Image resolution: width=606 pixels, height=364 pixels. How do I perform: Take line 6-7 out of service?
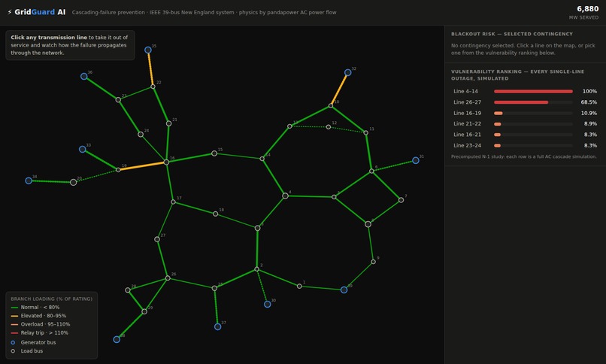pyautogui.click(x=386, y=186)
